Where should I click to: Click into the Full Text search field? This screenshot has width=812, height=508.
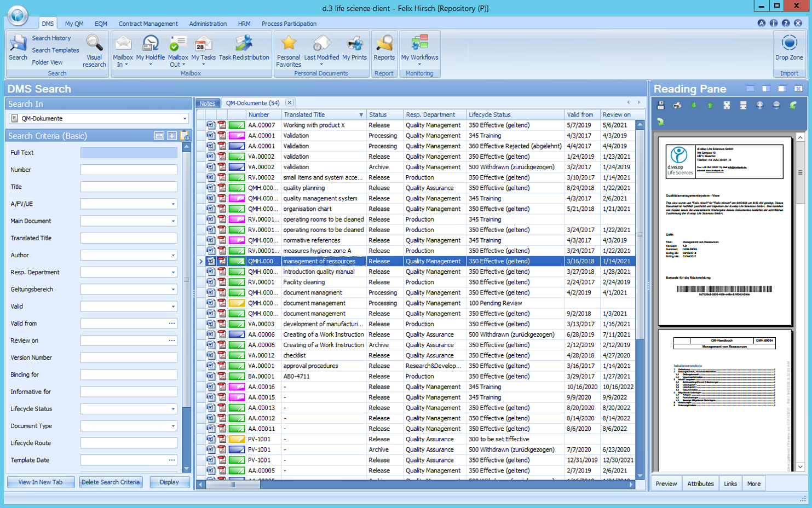[129, 153]
